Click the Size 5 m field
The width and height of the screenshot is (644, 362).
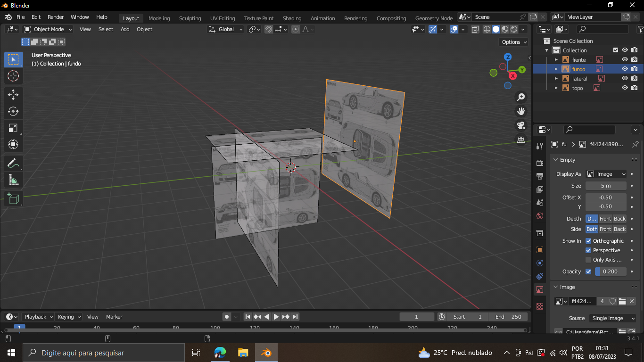606,186
